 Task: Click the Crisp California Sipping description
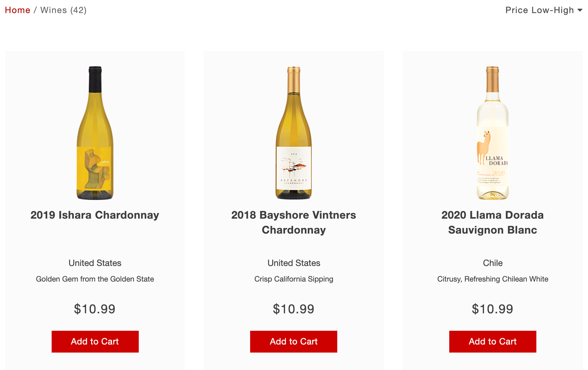pos(293,279)
